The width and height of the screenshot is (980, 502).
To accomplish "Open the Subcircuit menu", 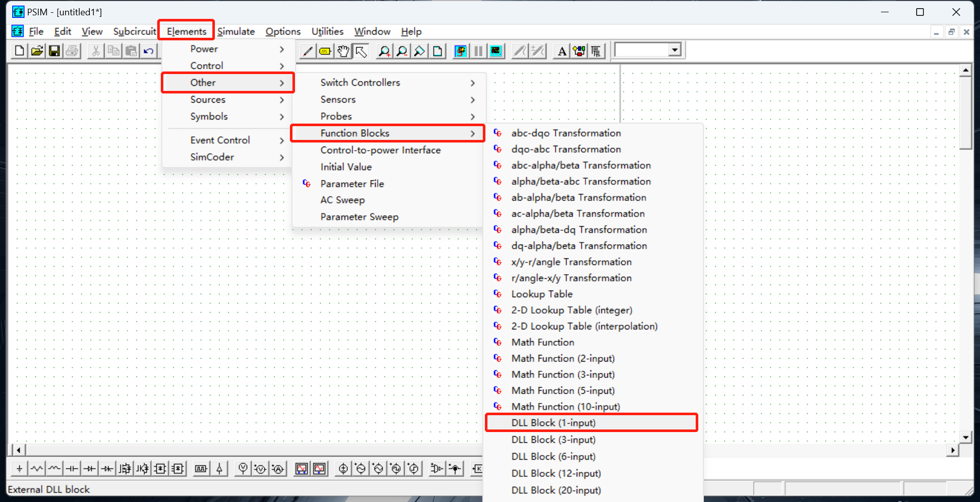I will point(135,32).
